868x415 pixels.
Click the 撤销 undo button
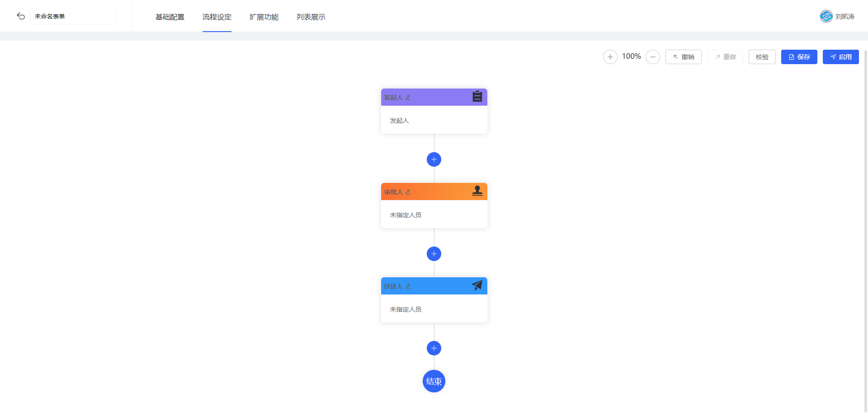pyautogui.click(x=683, y=57)
